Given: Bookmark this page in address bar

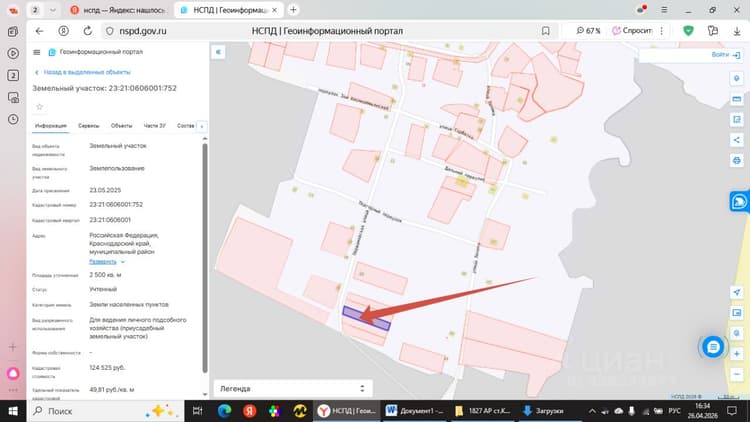Looking at the screenshot, I should pos(546,31).
